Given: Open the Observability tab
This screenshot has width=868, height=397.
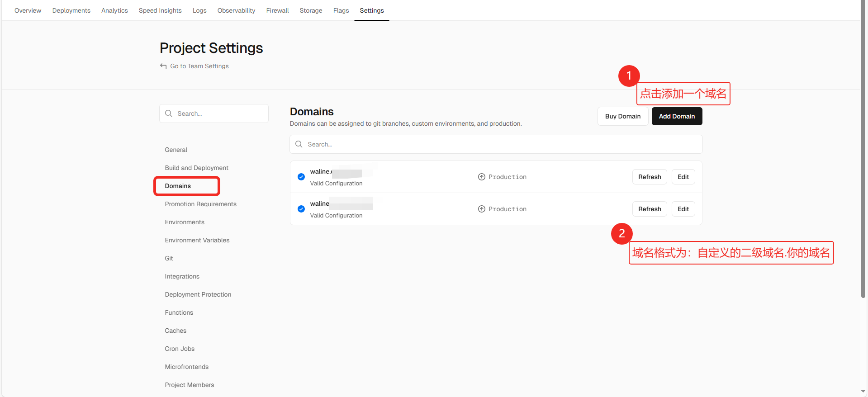Looking at the screenshot, I should click(236, 10).
